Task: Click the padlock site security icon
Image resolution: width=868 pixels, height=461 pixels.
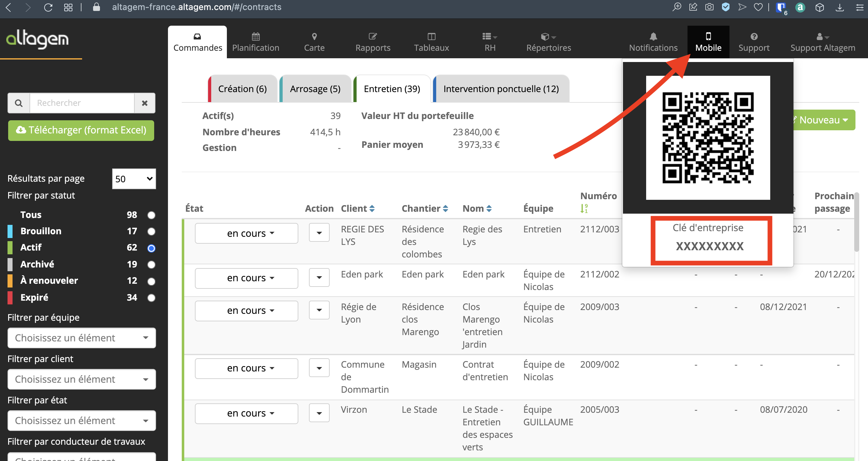Action: [97, 7]
